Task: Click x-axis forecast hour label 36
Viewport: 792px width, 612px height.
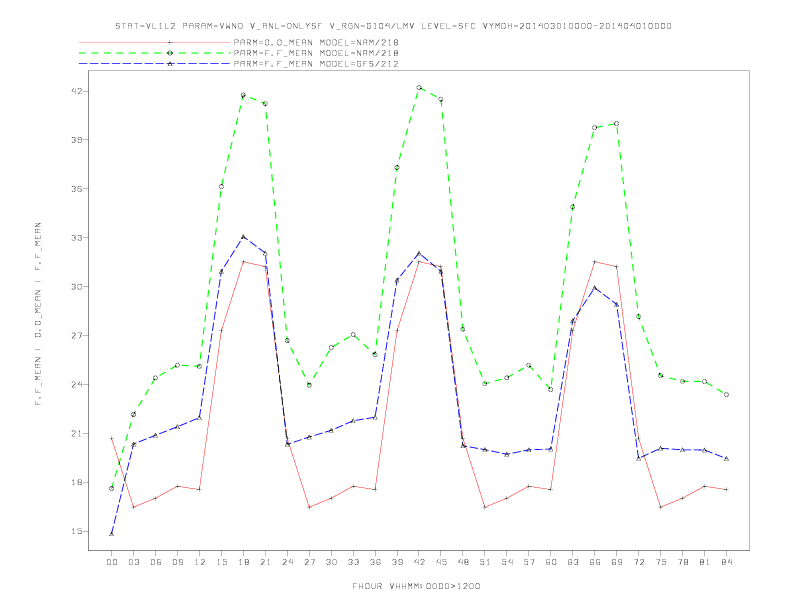Action: tap(375, 562)
